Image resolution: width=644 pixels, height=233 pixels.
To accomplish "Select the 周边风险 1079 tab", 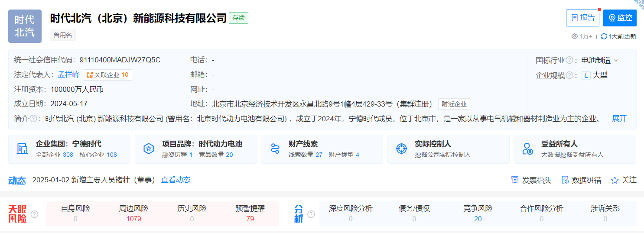I will click(133, 214).
